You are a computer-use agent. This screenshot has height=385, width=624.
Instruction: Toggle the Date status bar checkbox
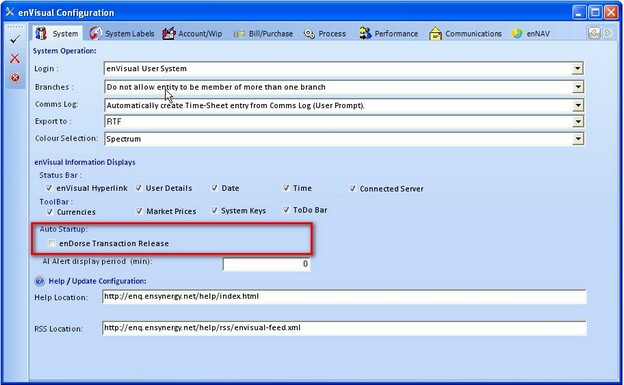pyautogui.click(x=214, y=188)
